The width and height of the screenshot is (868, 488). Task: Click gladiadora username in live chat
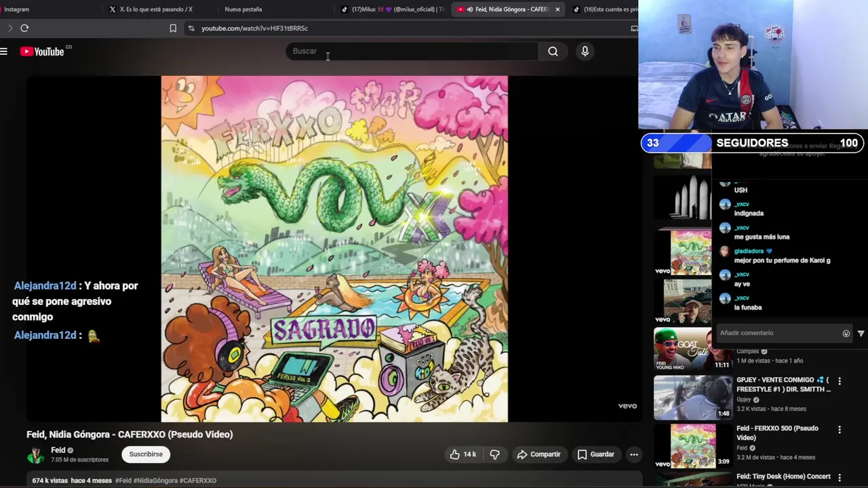(x=749, y=251)
